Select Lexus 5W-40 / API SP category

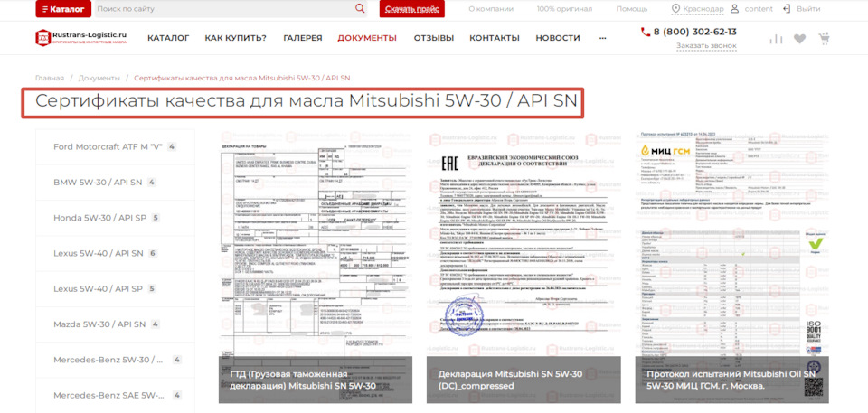coord(115,288)
